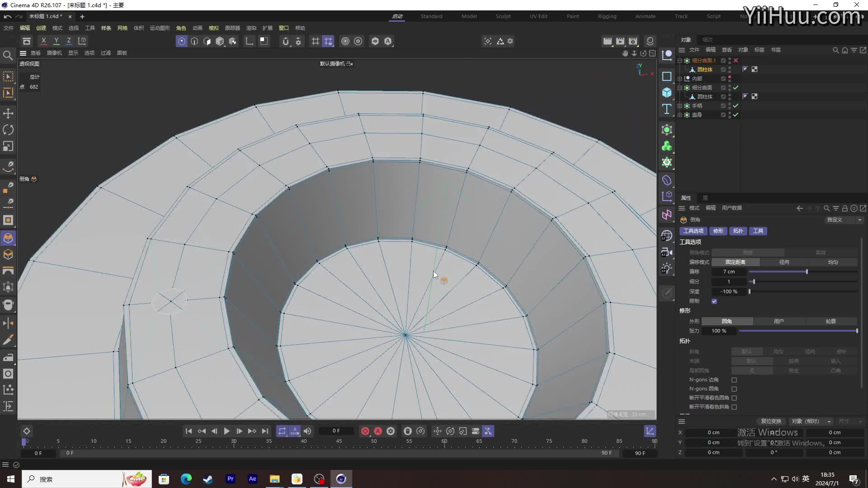Viewport: 868px width, 488px height.
Task: Toggle Z axis lock
Action: (x=69, y=41)
